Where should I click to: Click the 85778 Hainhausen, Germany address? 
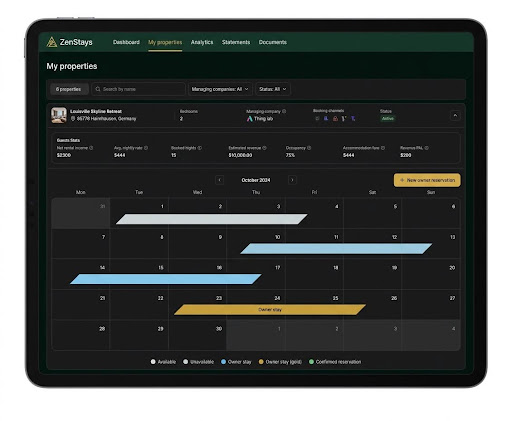[x=106, y=119]
